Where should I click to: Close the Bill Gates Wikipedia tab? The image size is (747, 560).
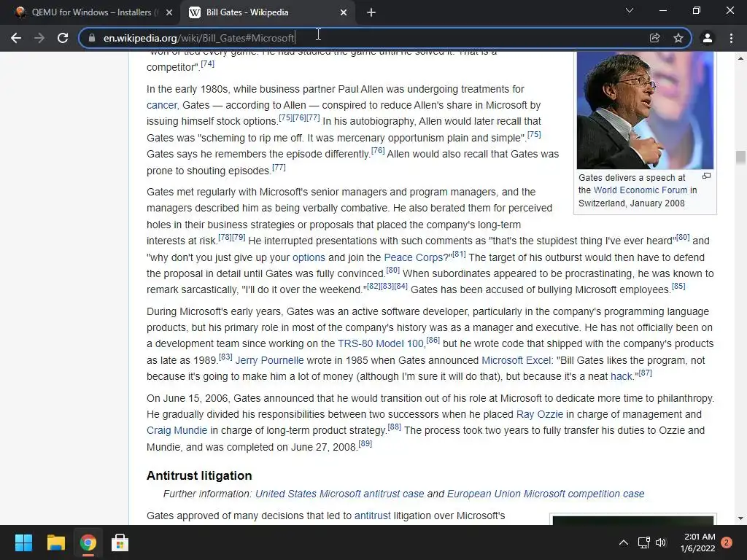point(344,12)
